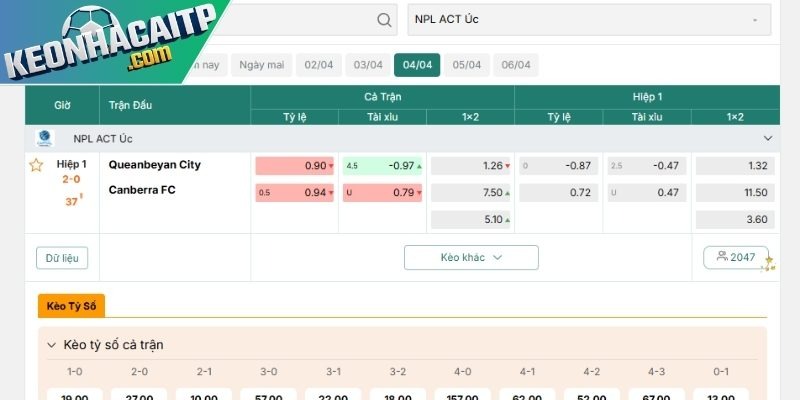Viewport: 800px width, 400px height.
Task: Open the NPL ACT Úc league dropdown
Action: tap(589, 20)
